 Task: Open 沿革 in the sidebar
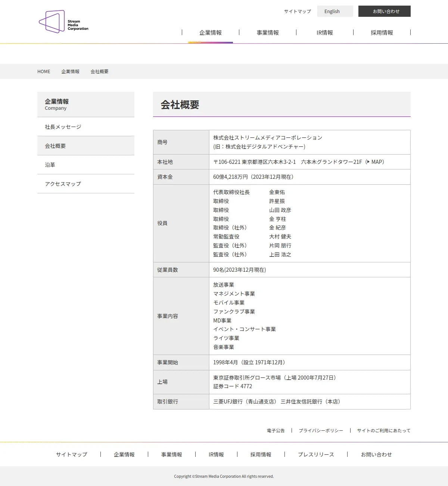[x=86, y=165]
